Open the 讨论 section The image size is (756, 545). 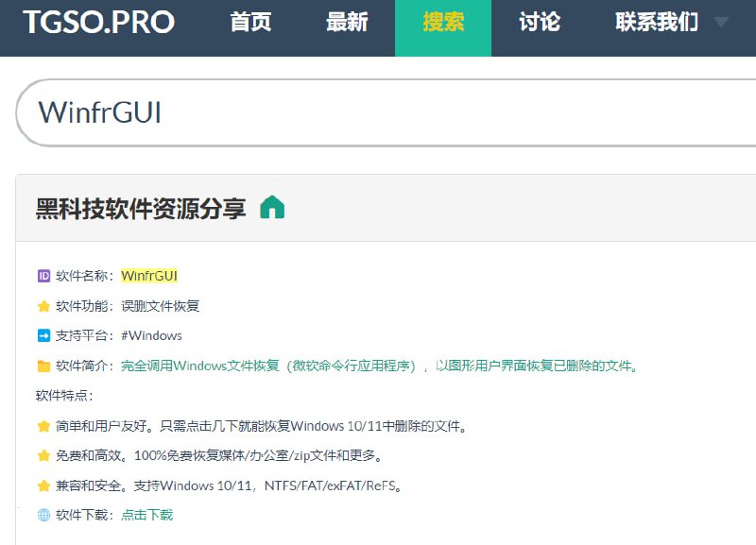(x=537, y=22)
